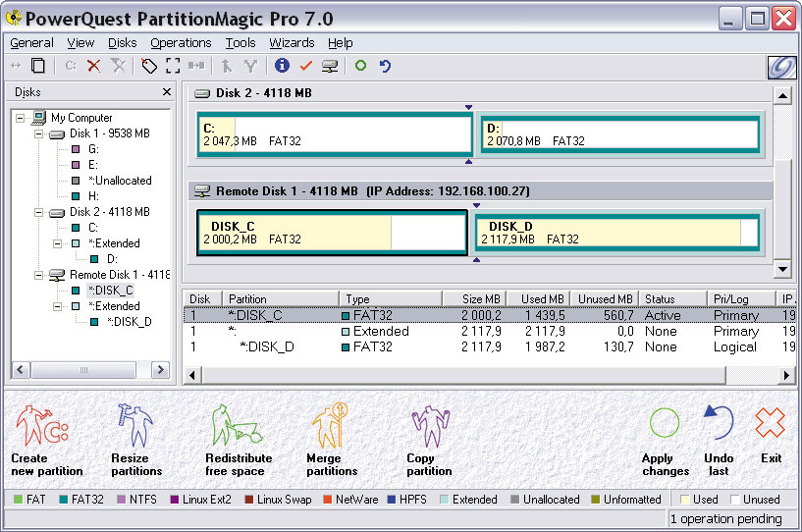Select *:Unallocated in the disk tree
Viewport: 802px width, 532px height.
pyautogui.click(x=120, y=181)
